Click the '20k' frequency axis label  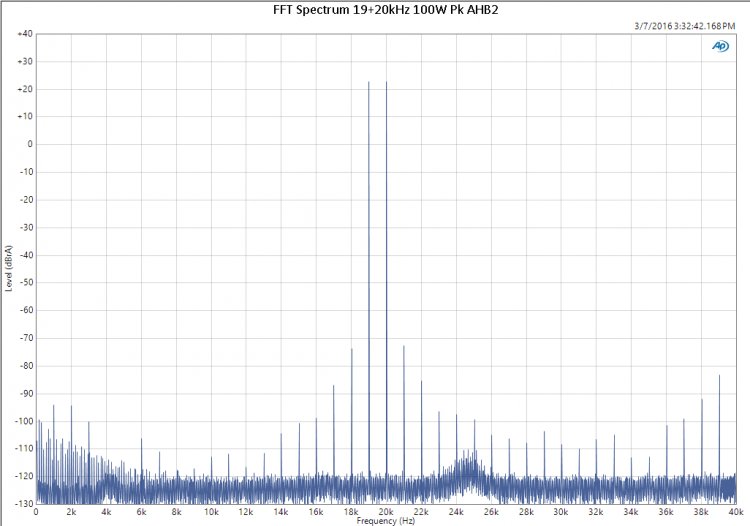point(386,512)
